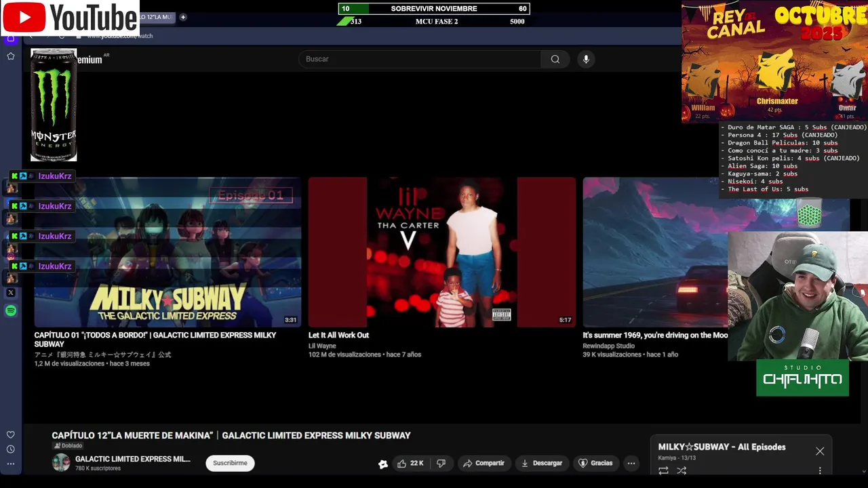Click the Gracias thanks button
This screenshot has width=868, height=488.
pos(596,464)
